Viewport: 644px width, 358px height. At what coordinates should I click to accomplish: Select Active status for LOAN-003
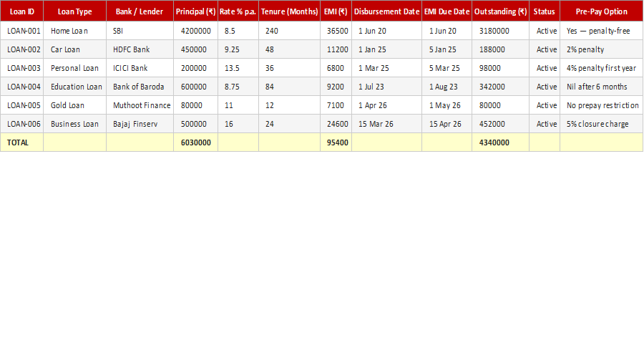[545, 68]
